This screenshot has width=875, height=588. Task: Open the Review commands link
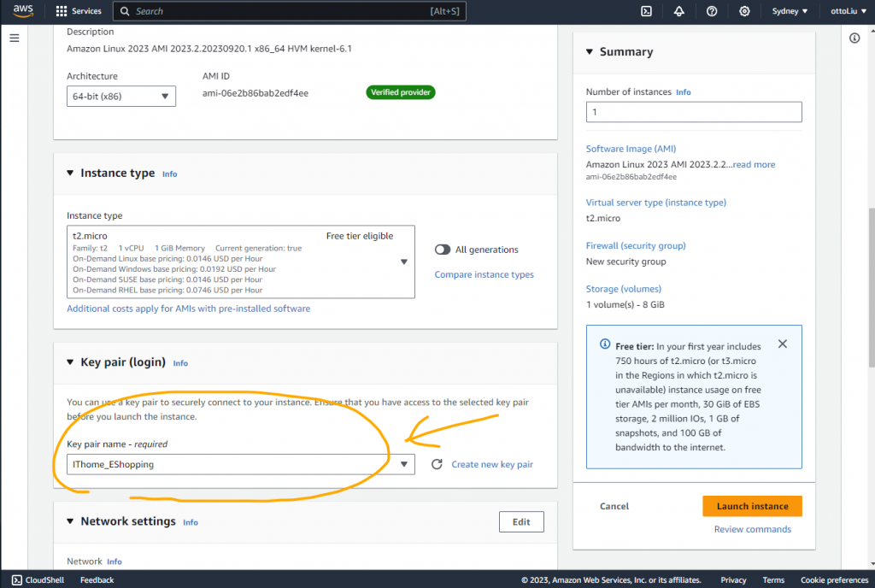(x=752, y=529)
